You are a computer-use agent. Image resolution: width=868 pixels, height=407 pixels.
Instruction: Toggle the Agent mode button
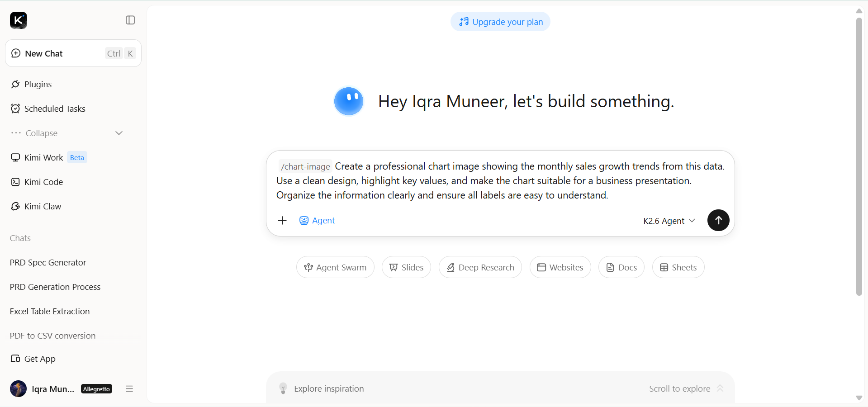pos(317,220)
